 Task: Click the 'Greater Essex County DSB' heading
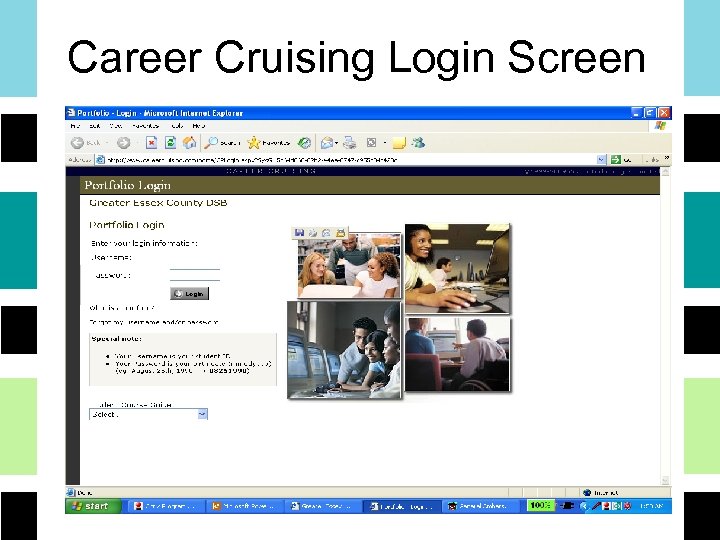click(158, 202)
